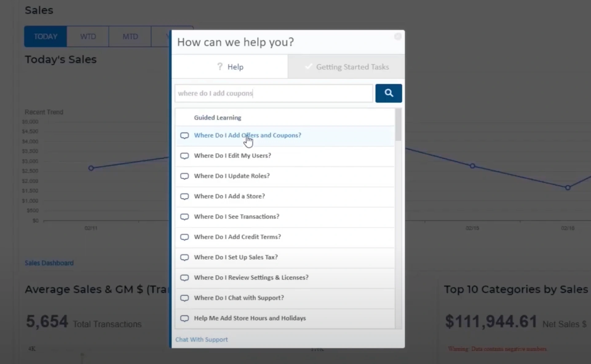
Task: Click the help list scrollbar thumb
Action: pyautogui.click(x=398, y=125)
